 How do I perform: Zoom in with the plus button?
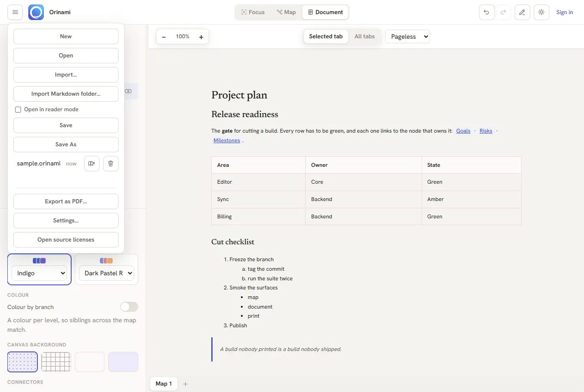201,36
